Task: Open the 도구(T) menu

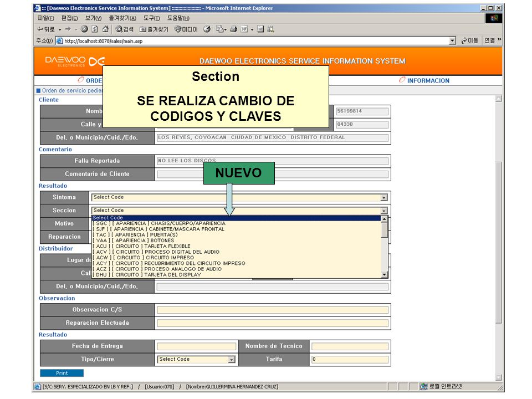Action: click(x=152, y=18)
